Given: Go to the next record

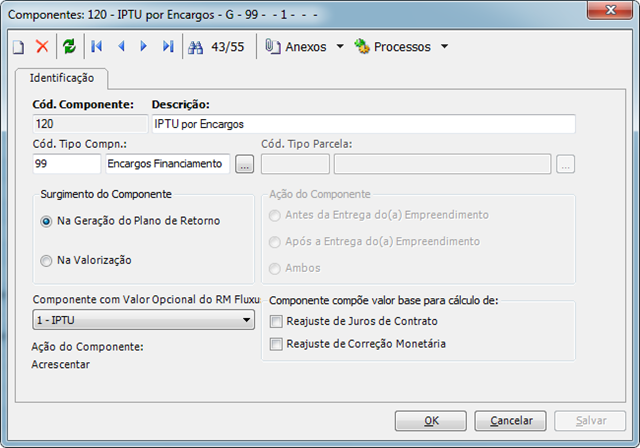Looking at the screenshot, I should click(x=143, y=47).
